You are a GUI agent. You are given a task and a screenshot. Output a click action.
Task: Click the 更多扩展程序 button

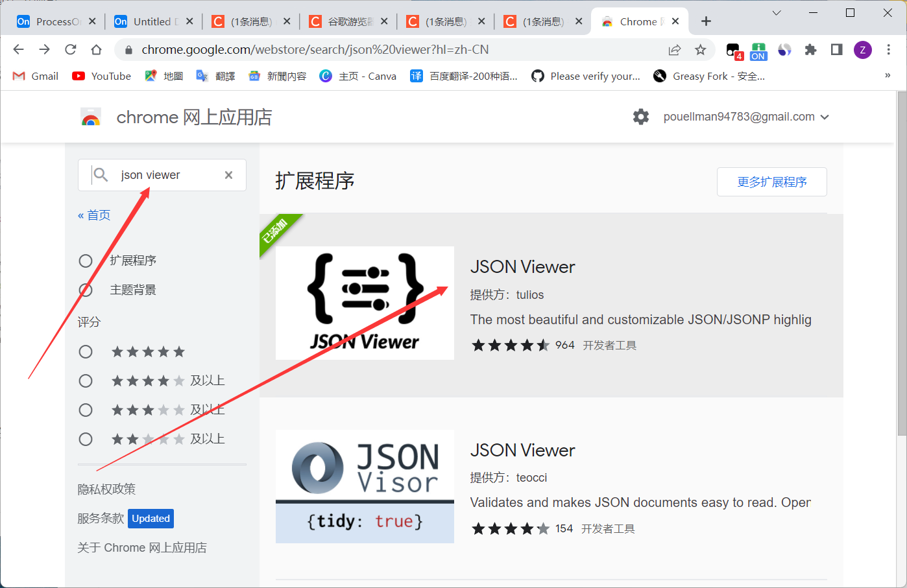click(771, 182)
